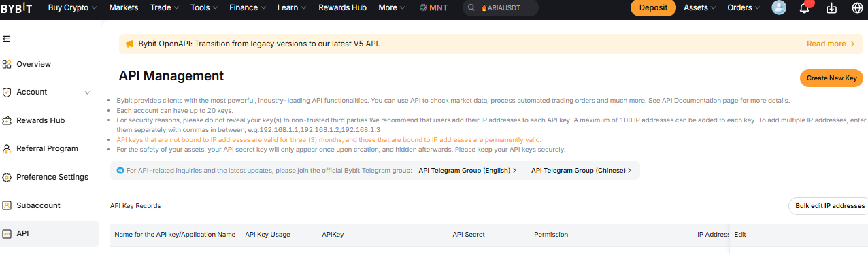Expand the Trade dropdown
Screen dimensions: 868x253
(x=165, y=8)
